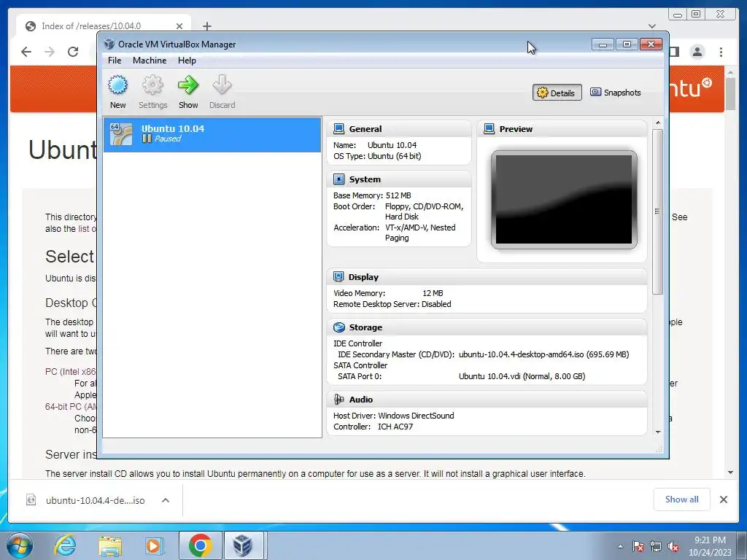Dismiss the Chrome downloads bar
Image resolution: width=747 pixels, height=560 pixels.
(x=723, y=499)
